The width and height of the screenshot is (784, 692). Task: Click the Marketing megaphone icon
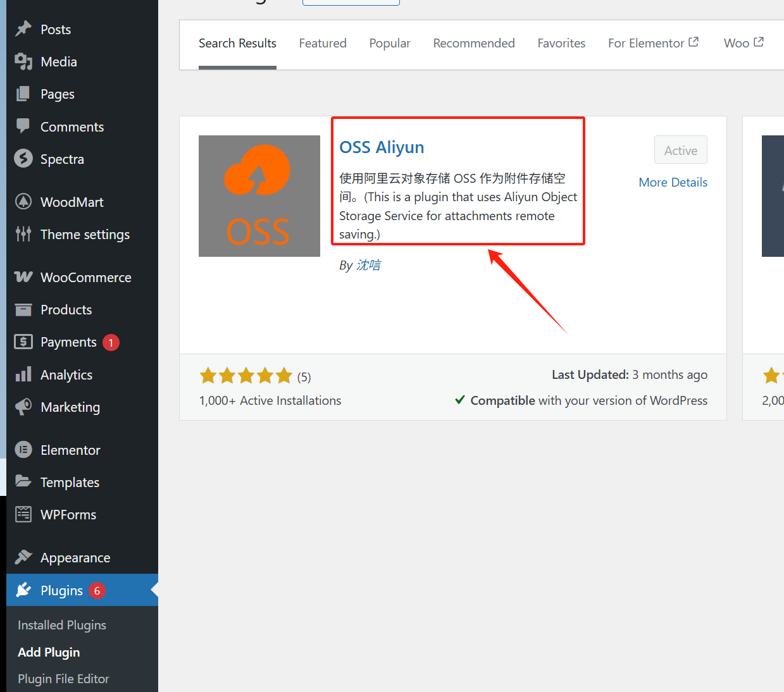(x=23, y=407)
